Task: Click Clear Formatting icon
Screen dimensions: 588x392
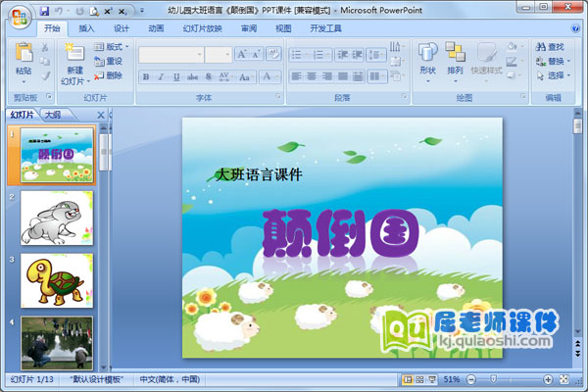Action: coord(273,54)
